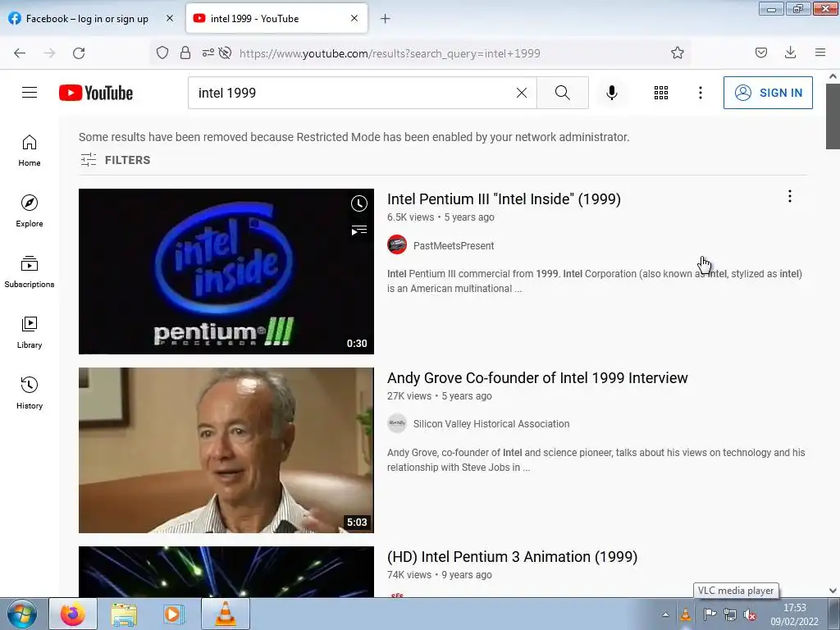Click the YouTube logo
The height and width of the screenshot is (630, 840).
[x=96, y=93]
